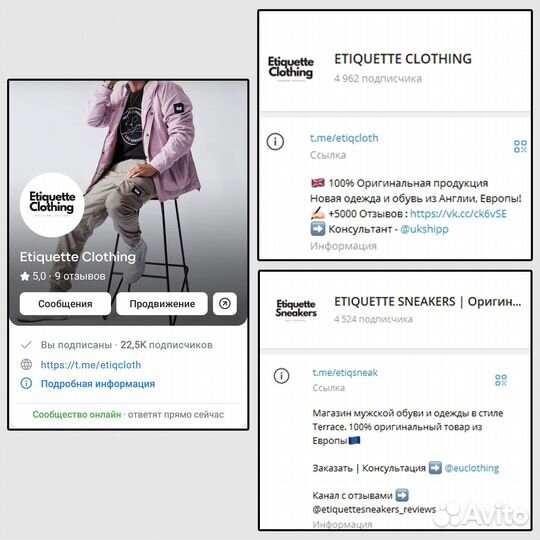Screen dimensions: 540x540
Task: Click the Etiquette Clothing round avatar logo
Action: click(52, 205)
